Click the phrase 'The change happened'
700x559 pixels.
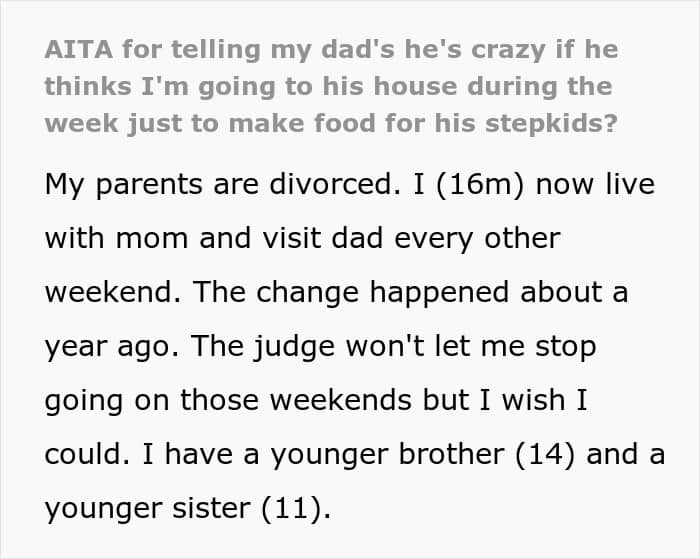[x=350, y=292]
